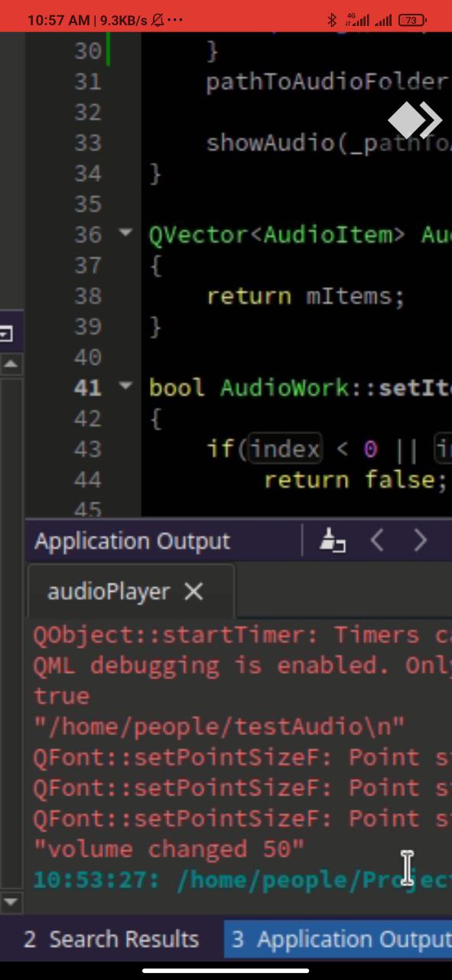Image resolution: width=452 pixels, height=980 pixels.
Task: Tap the Bluetooth icon in the status bar
Action: [331, 20]
